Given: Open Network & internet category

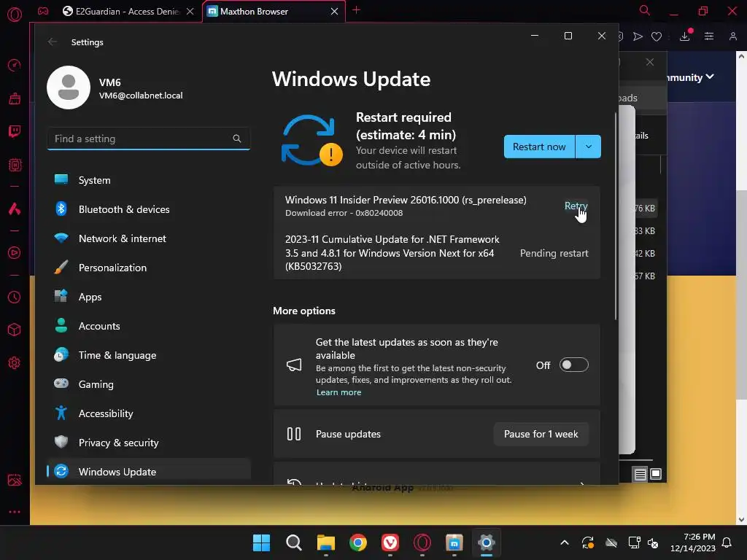Looking at the screenshot, I should pyautogui.click(x=149, y=238).
